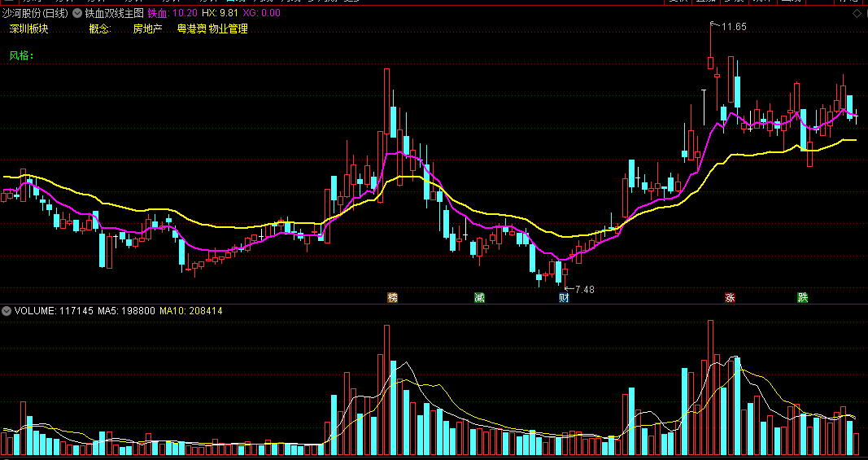
Task: Click the 11.65 high price annotation
Action: (734, 27)
